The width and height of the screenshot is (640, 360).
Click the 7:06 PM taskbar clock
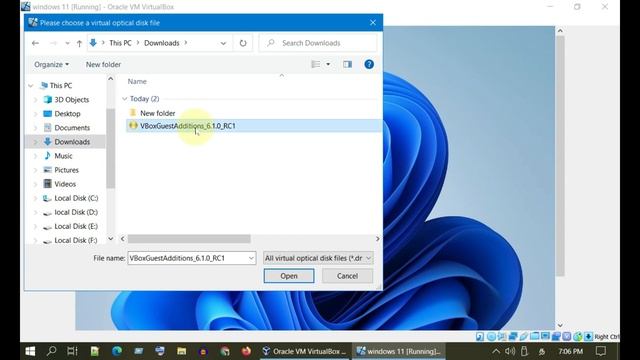[571, 351]
